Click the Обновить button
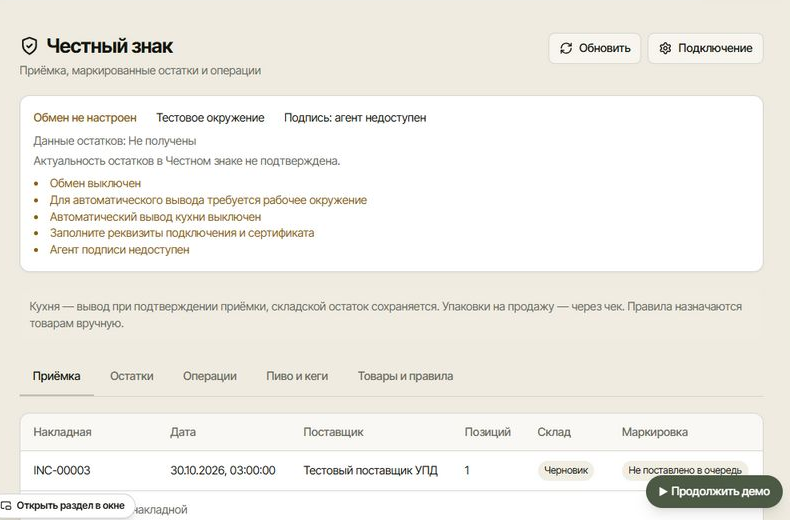 click(595, 48)
